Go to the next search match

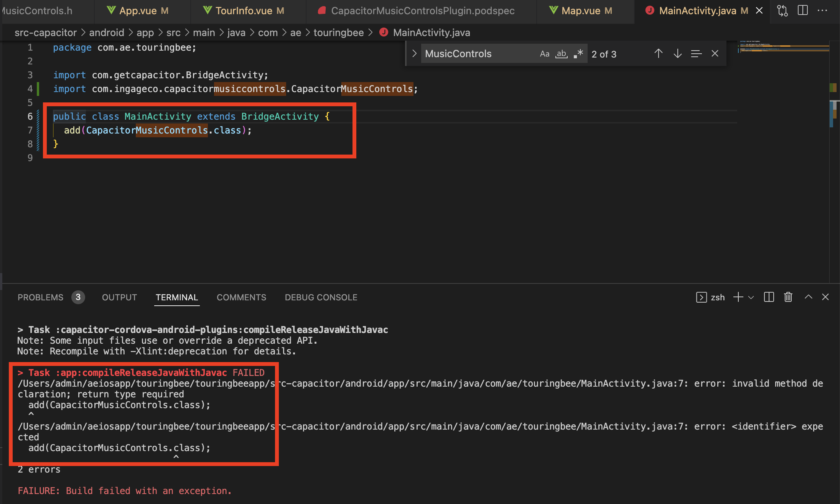coord(677,54)
